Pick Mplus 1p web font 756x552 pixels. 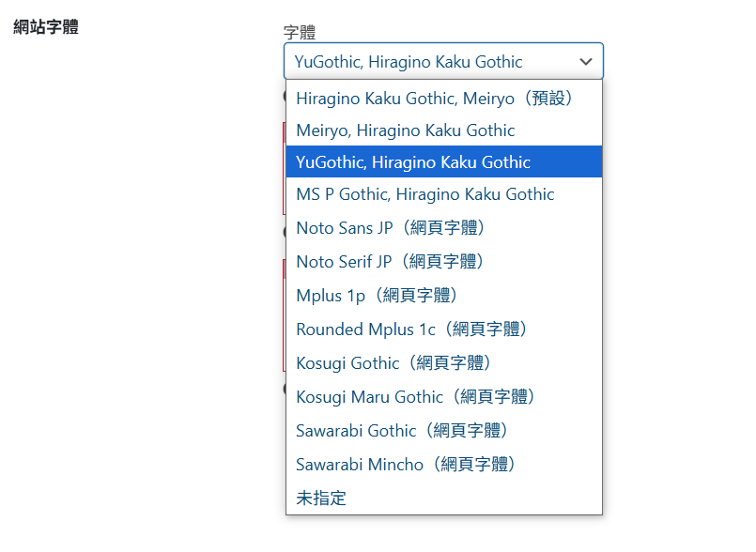(444, 295)
